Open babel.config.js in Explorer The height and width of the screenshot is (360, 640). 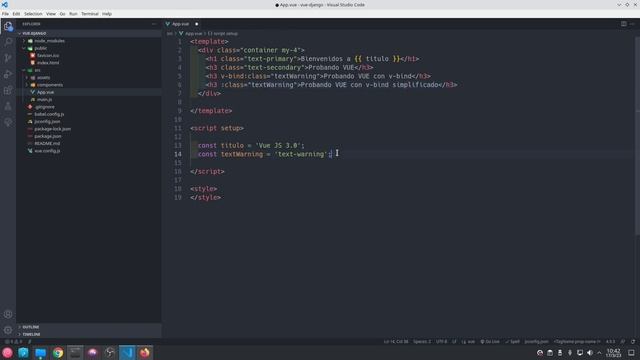[x=49, y=114]
